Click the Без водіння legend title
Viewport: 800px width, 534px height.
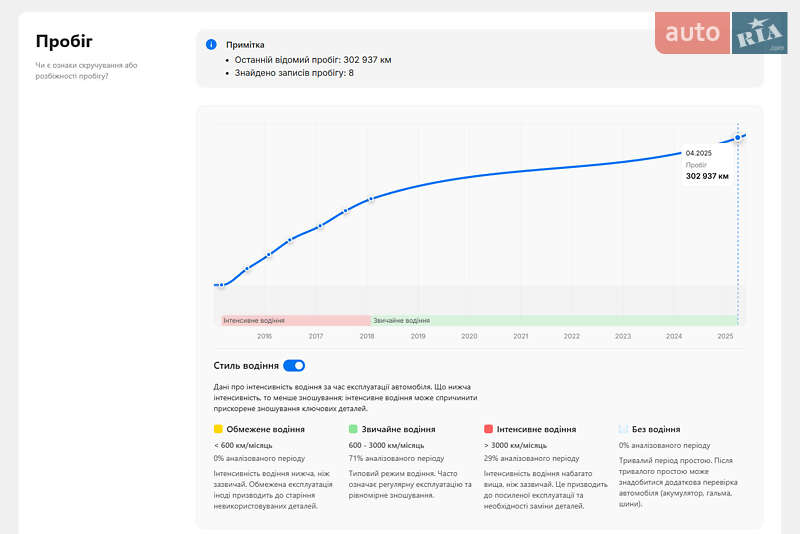click(657, 429)
